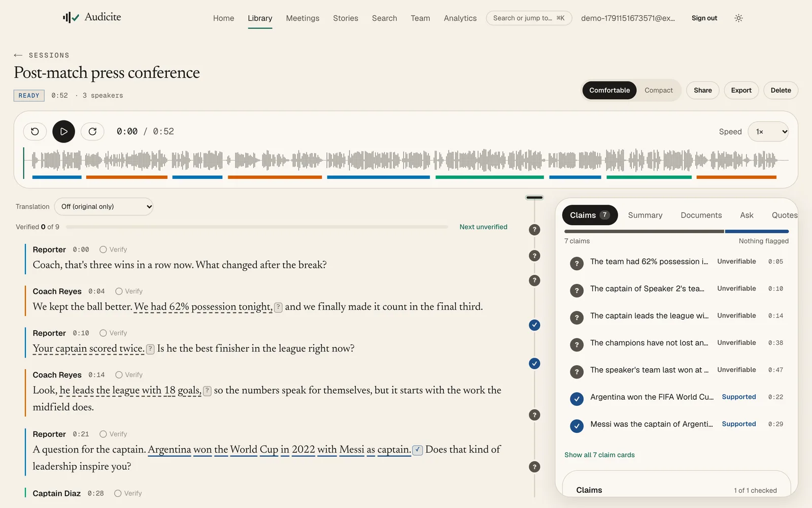Verify the Reporter segment at 0:21
812x508 pixels.
click(113, 434)
